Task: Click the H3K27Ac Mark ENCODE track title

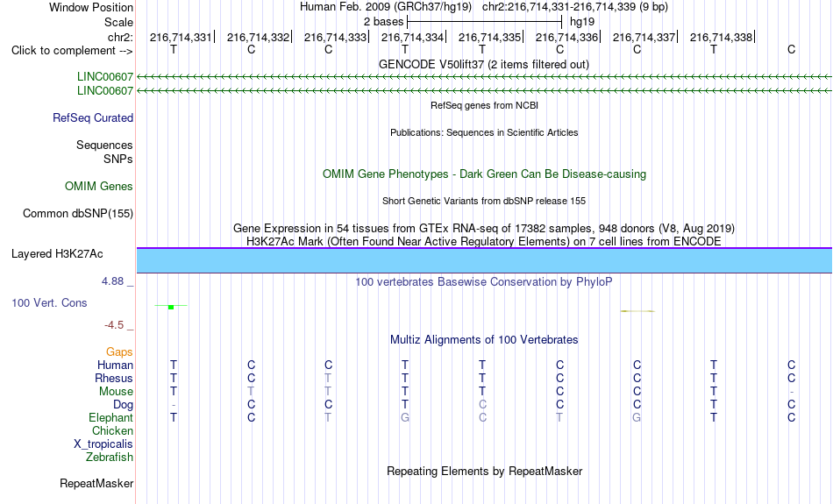Action: (x=484, y=242)
